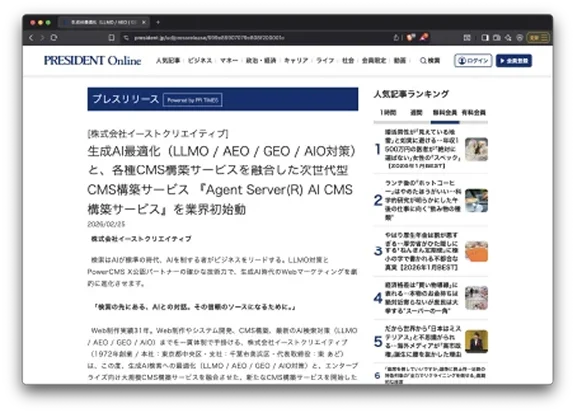Open the Leo AI sparkle icon

tap(508, 37)
